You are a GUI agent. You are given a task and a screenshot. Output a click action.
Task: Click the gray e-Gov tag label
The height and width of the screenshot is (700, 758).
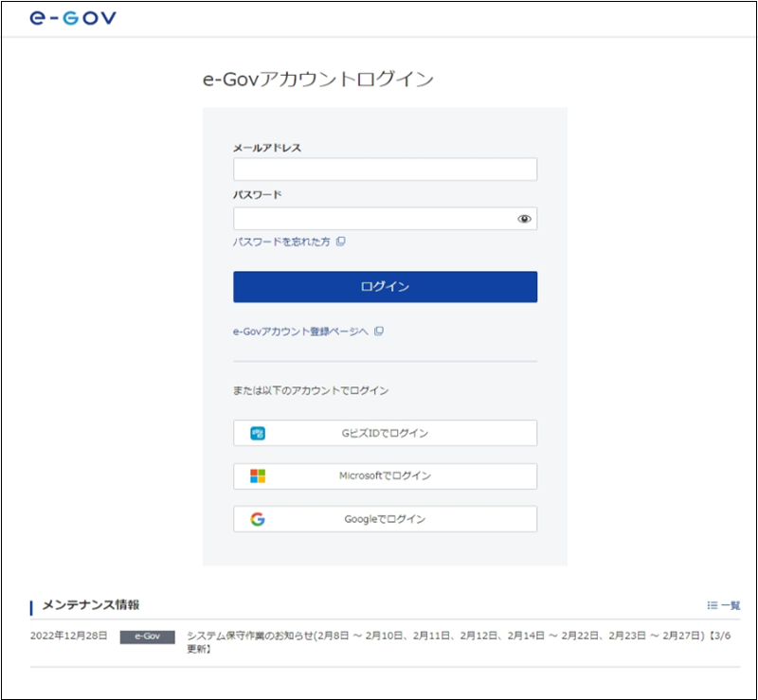[148, 637]
